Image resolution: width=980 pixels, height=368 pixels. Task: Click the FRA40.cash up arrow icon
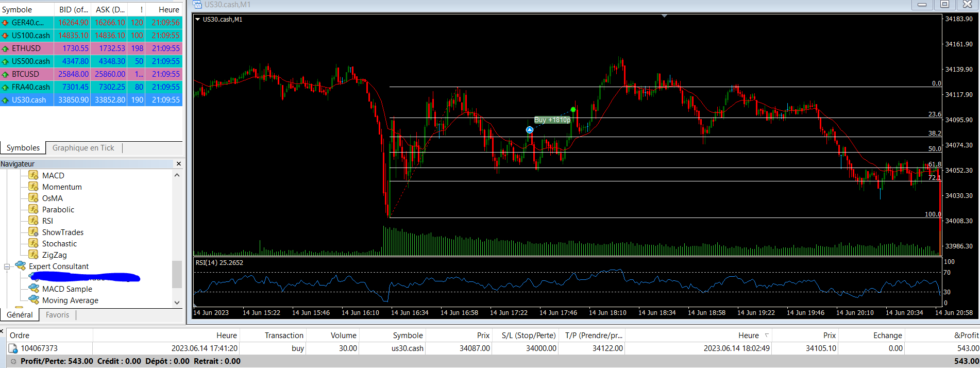point(5,87)
